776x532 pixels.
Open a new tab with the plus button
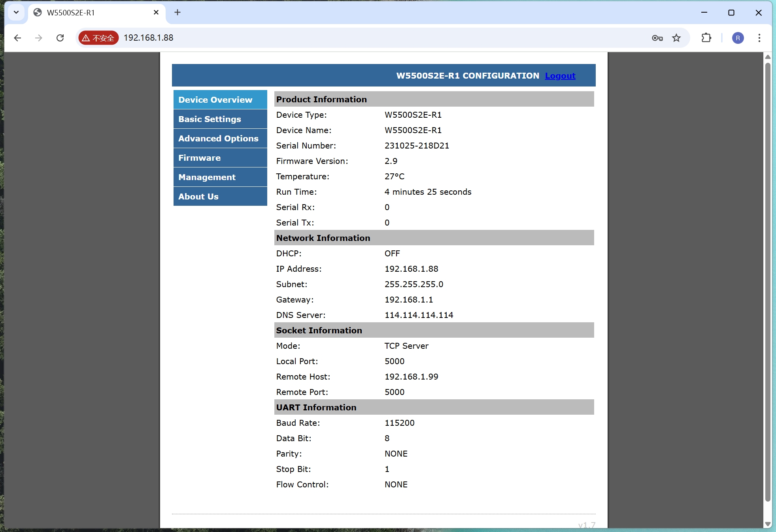pos(177,13)
